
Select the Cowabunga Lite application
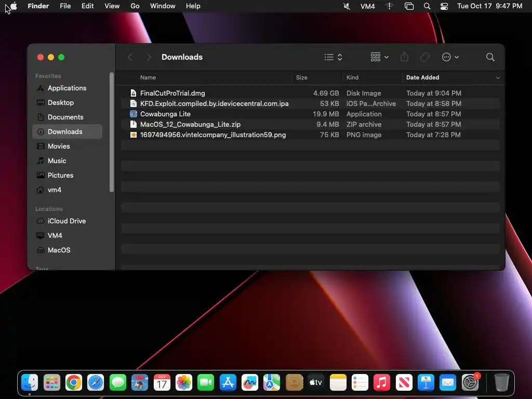click(310, 114)
